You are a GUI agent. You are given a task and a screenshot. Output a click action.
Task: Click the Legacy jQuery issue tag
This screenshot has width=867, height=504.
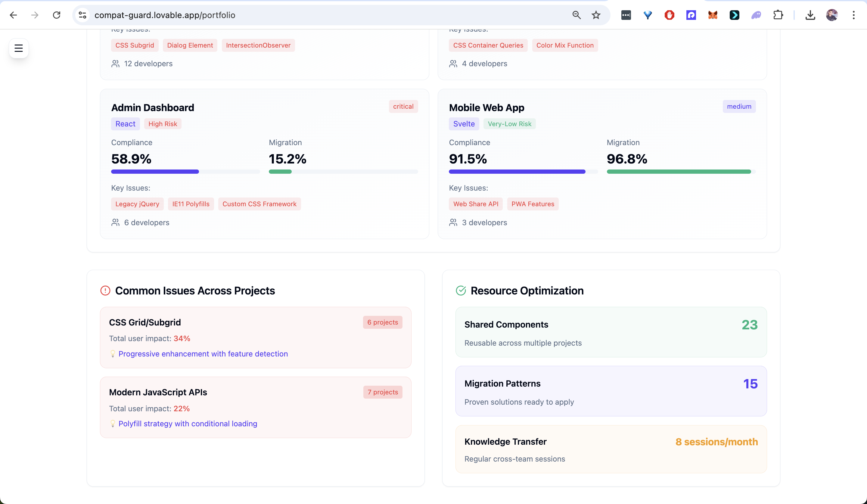pyautogui.click(x=137, y=204)
